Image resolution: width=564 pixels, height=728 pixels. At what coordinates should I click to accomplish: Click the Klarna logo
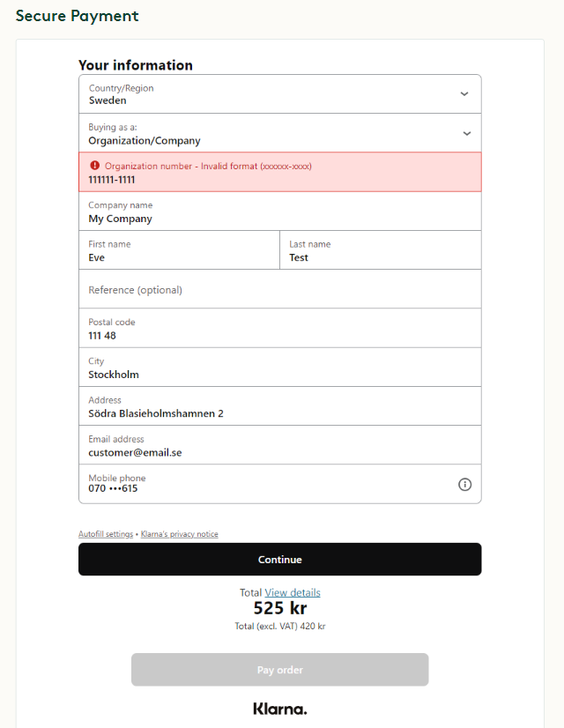click(279, 709)
